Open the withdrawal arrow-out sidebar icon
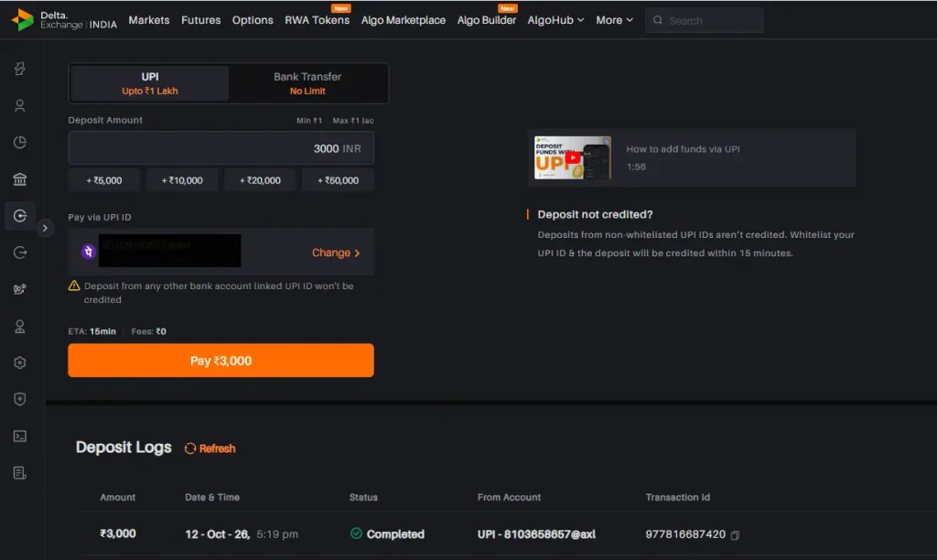This screenshot has height=560, width=937. coord(20,253)
